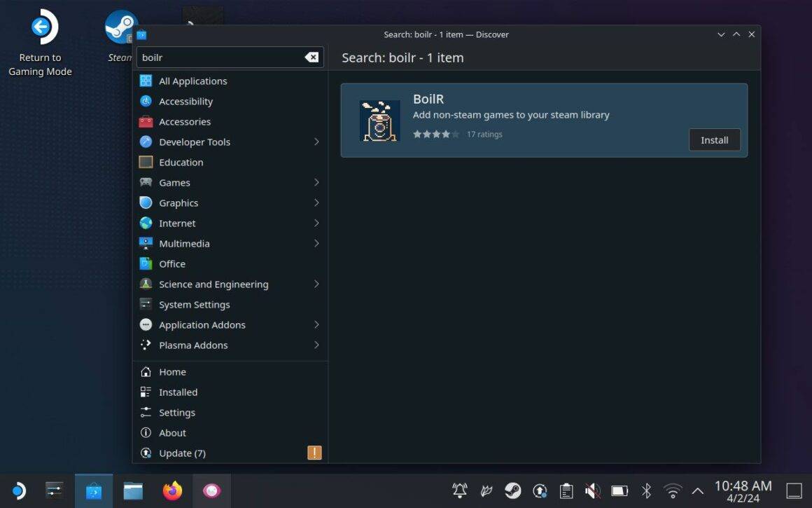This screenshot has height=508, width=812.
Task: Click the Discover taskbar icon
Action: point(94,490)
